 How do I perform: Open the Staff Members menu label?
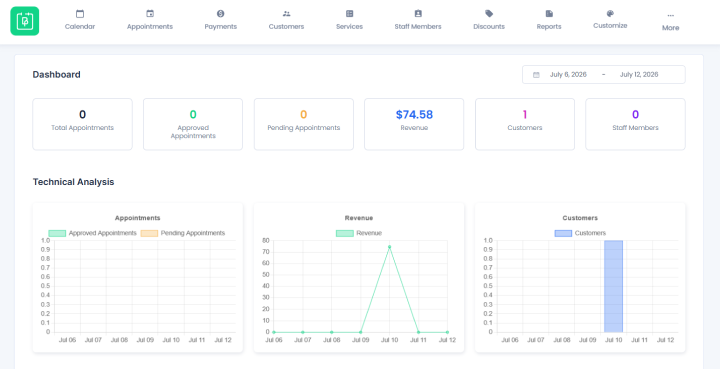tap(418, 27)
